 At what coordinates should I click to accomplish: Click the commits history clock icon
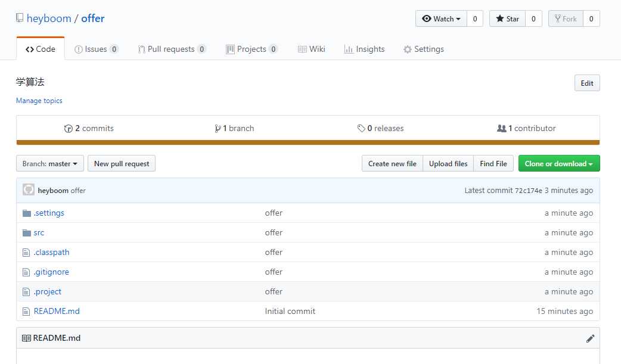[x=68, y=129]
